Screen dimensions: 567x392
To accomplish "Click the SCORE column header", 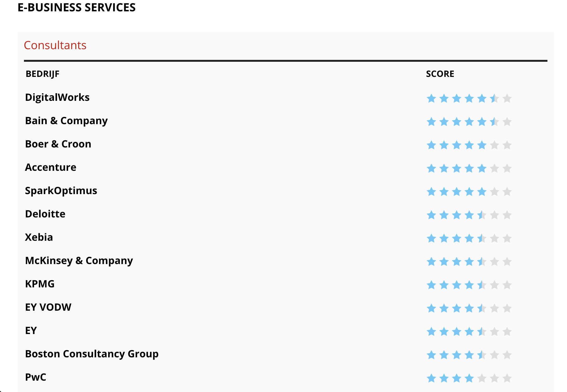I will [440, 74].
